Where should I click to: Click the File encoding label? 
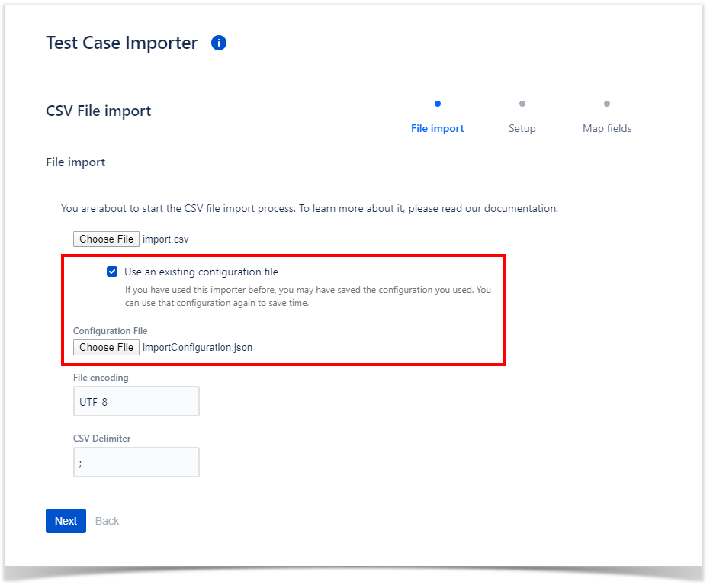pos(101,378)
